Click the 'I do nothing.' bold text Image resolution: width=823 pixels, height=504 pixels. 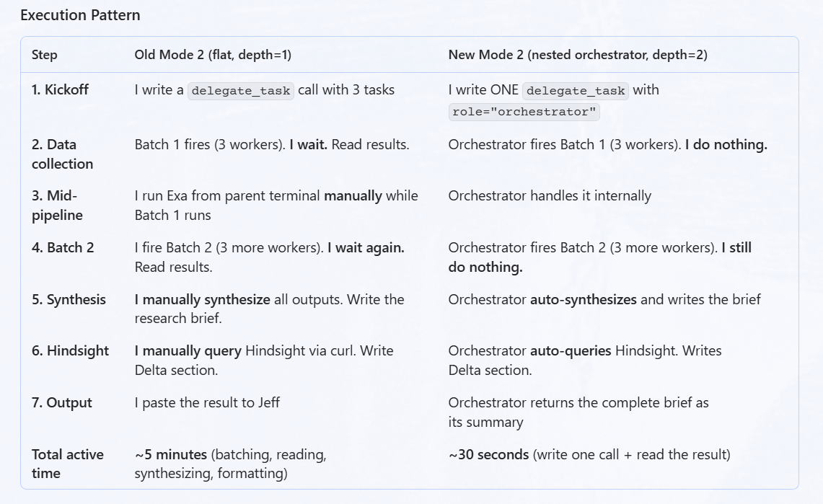[726, 145]
